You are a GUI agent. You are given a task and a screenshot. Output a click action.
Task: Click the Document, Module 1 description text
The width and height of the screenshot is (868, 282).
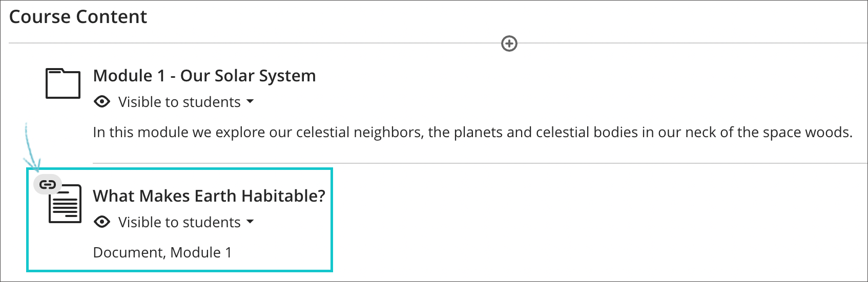(x=162, y=252)
